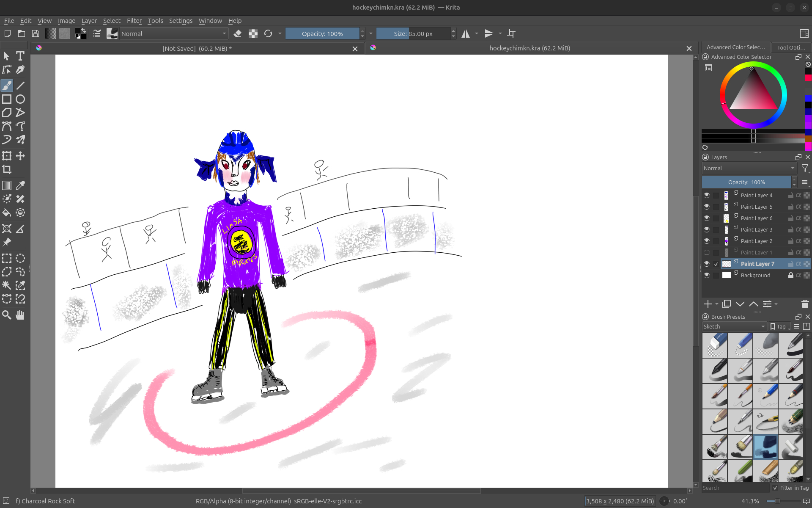Show hidden Paint Layer 1

(707, 252)
